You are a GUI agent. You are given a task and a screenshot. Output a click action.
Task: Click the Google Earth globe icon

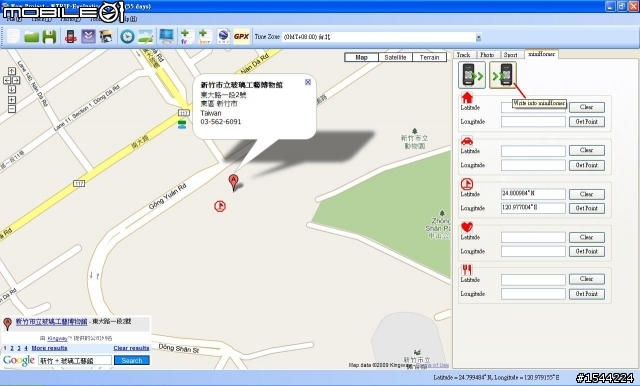click(x=223, y=37)
